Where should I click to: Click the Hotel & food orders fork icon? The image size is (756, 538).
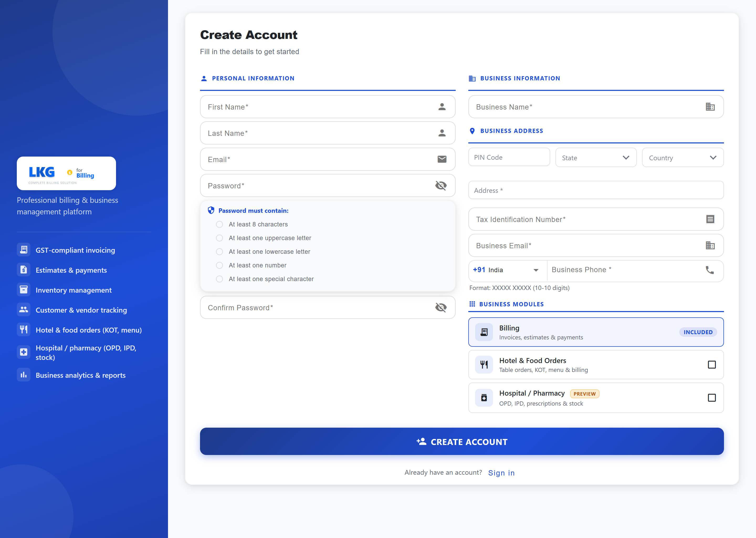(24, 330)
